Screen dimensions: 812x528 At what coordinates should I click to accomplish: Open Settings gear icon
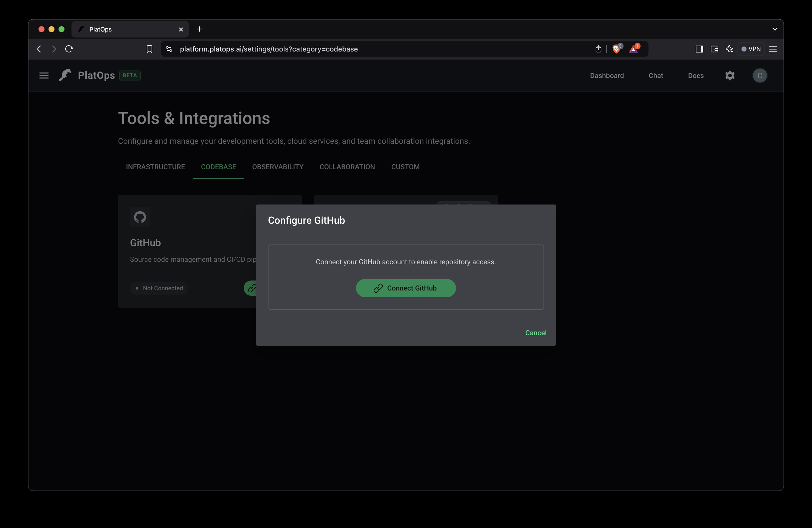point(730,75)
